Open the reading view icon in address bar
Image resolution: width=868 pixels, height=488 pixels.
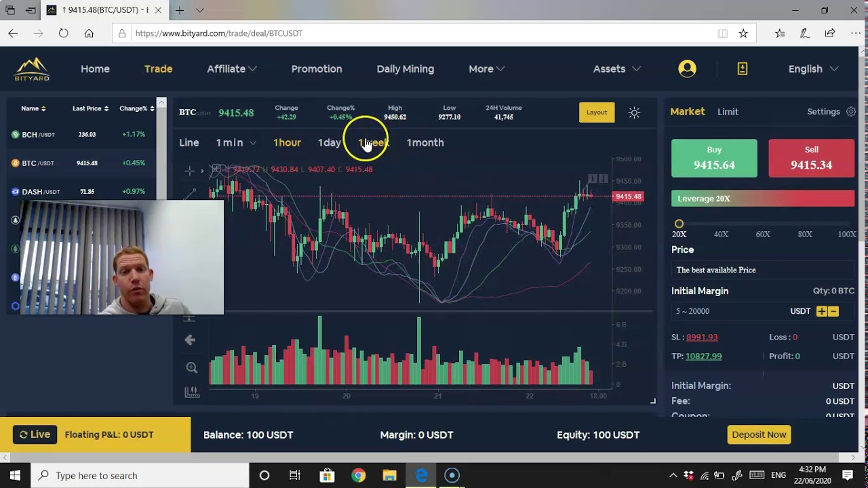pos(723,33)
